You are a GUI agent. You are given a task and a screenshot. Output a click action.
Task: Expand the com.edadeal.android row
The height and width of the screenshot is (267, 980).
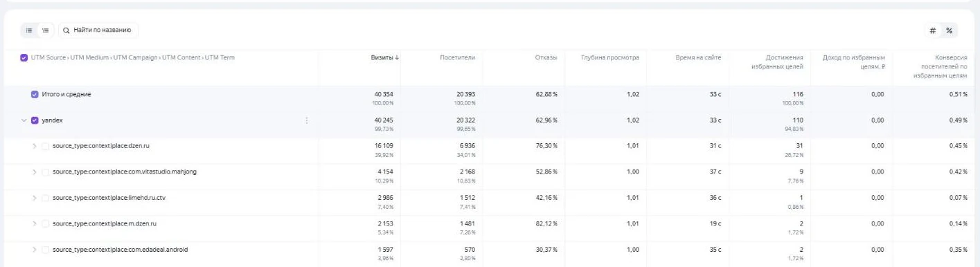click(35, 250)
